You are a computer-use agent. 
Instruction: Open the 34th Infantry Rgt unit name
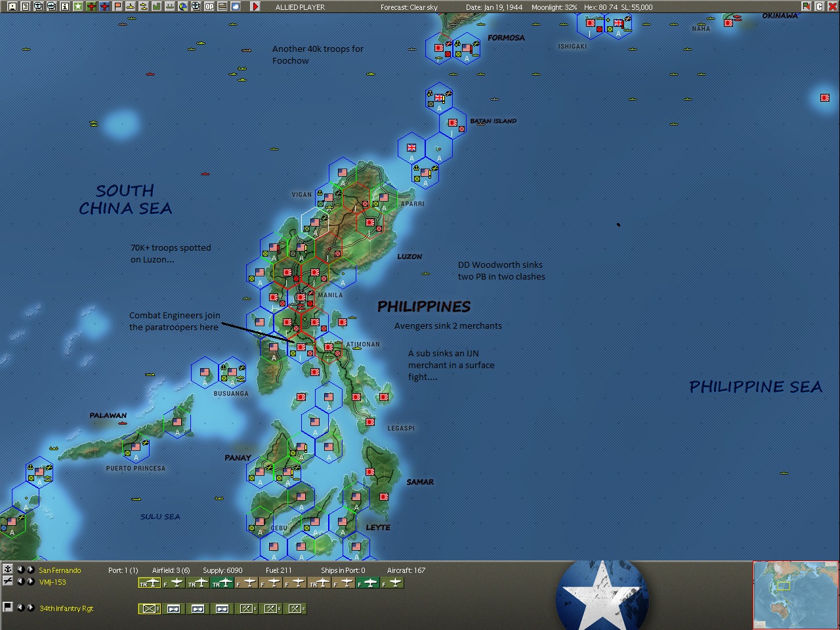66,608
